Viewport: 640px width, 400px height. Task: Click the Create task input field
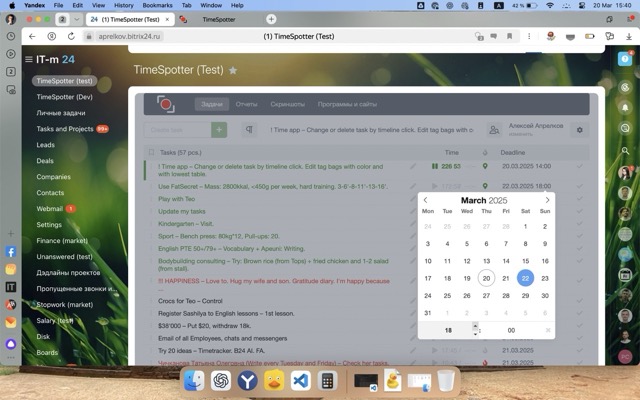click(175, 130)
